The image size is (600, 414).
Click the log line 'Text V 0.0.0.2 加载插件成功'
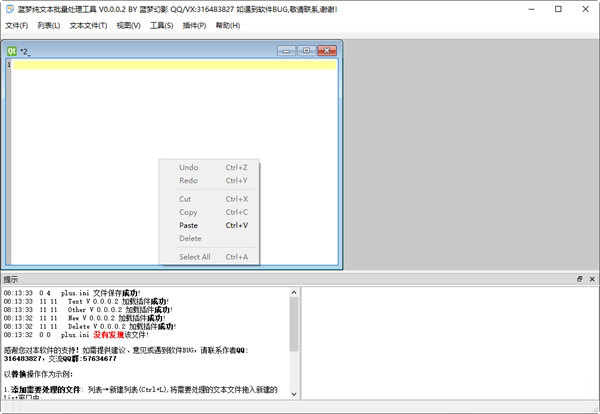86,302
